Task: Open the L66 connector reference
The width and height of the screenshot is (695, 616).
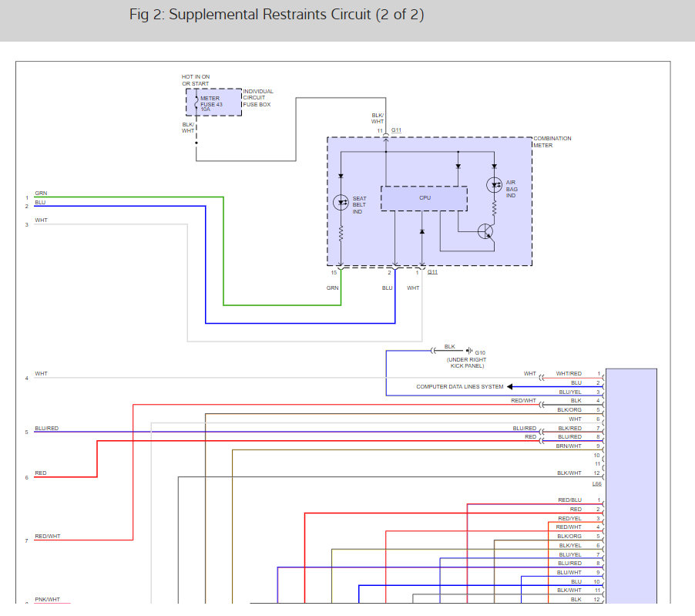Action: coord(596,484)
